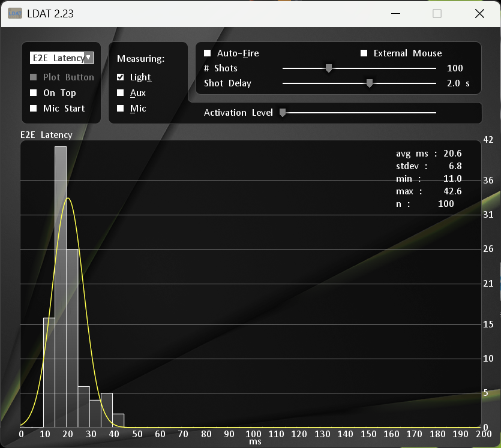Enable the Aux measuring checkbox
The width and height of the screenshot is (501, 448).
pyautogui.click(x=120, y=92)
